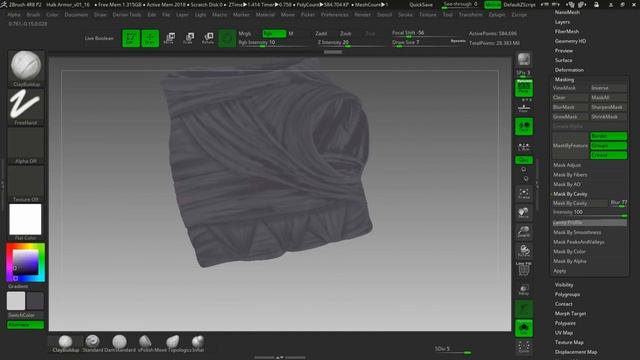Select the light gray main color swatch
The width and height of the screenshot is (640, 360).
click(16, 301)
